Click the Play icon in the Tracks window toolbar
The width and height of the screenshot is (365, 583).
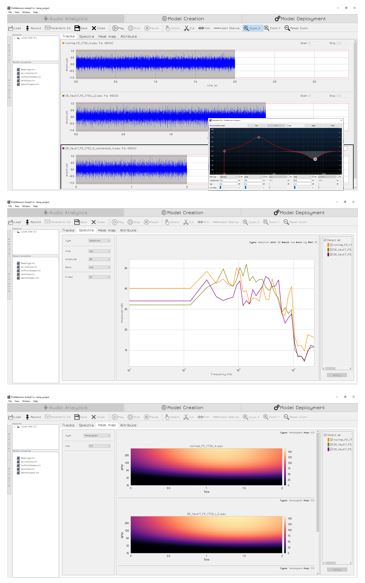tap(115, 28)
